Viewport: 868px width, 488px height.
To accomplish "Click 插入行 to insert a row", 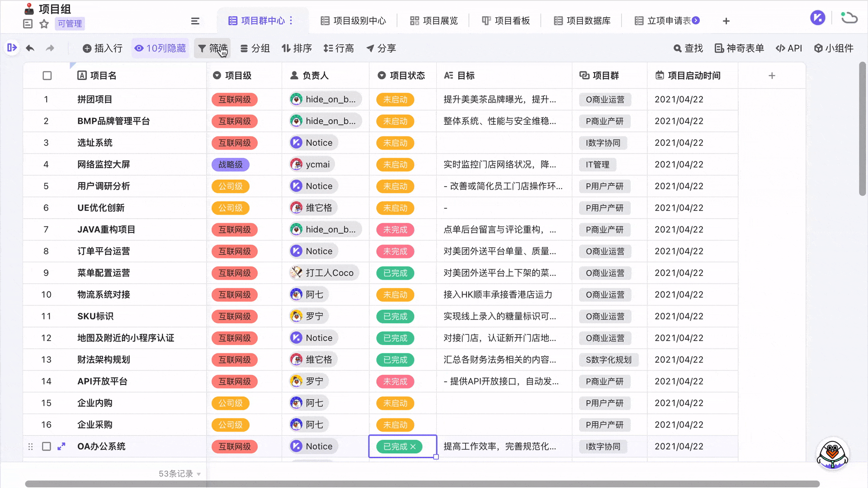I will 103,48.
